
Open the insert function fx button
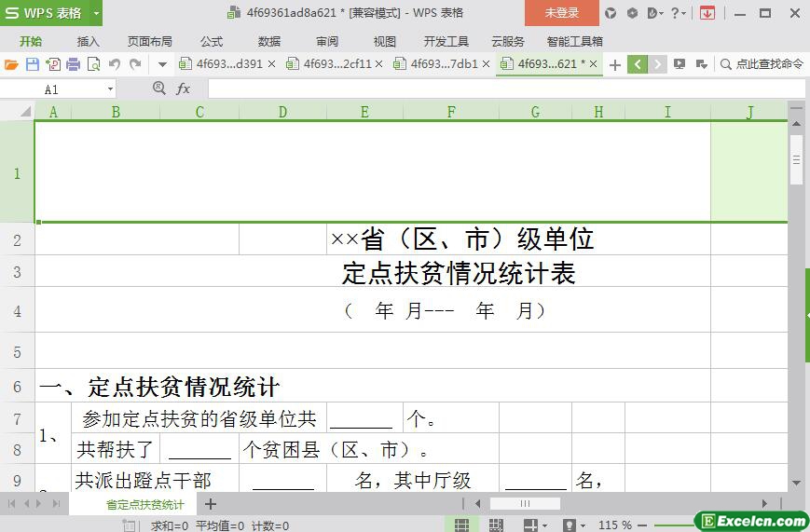[183, 89]
